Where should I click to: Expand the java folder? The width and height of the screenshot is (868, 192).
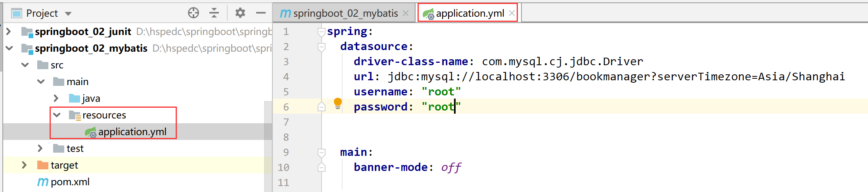pyautogui.click(x=56, y=98)
